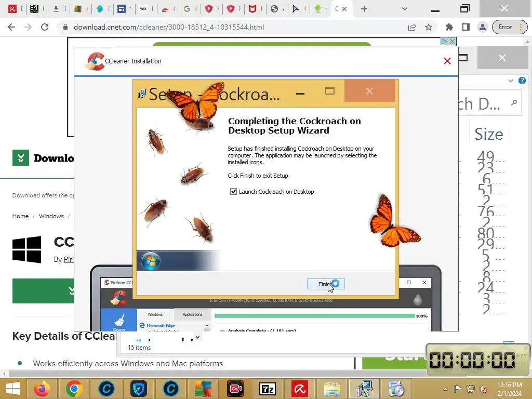Click the Error update button in Chrome
532x399 pixels.
coord(510,27)
